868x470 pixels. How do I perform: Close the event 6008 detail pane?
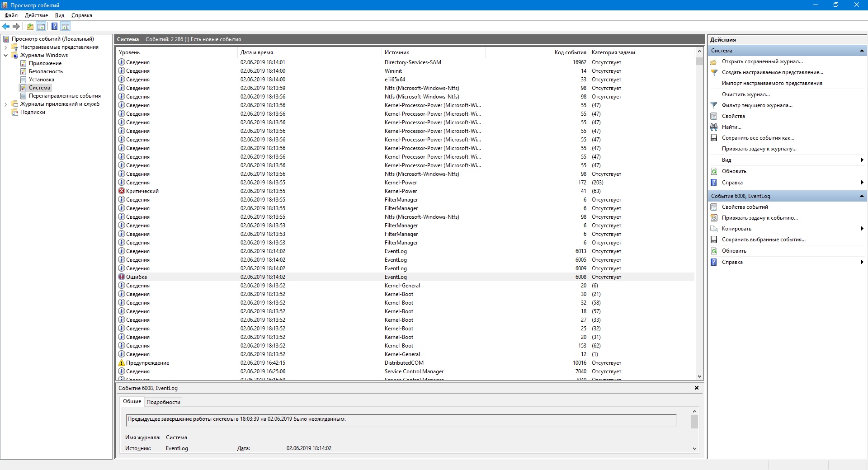click(x=697, y=388)
